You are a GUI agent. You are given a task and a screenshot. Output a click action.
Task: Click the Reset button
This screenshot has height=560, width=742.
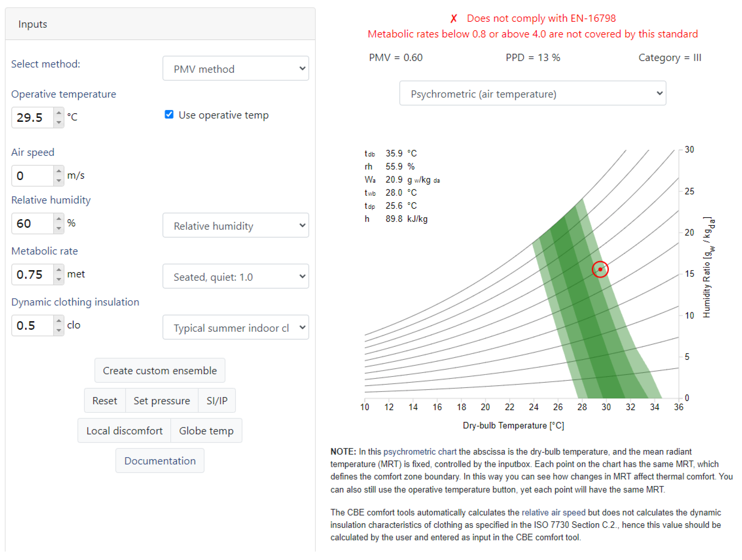[104, 401]
